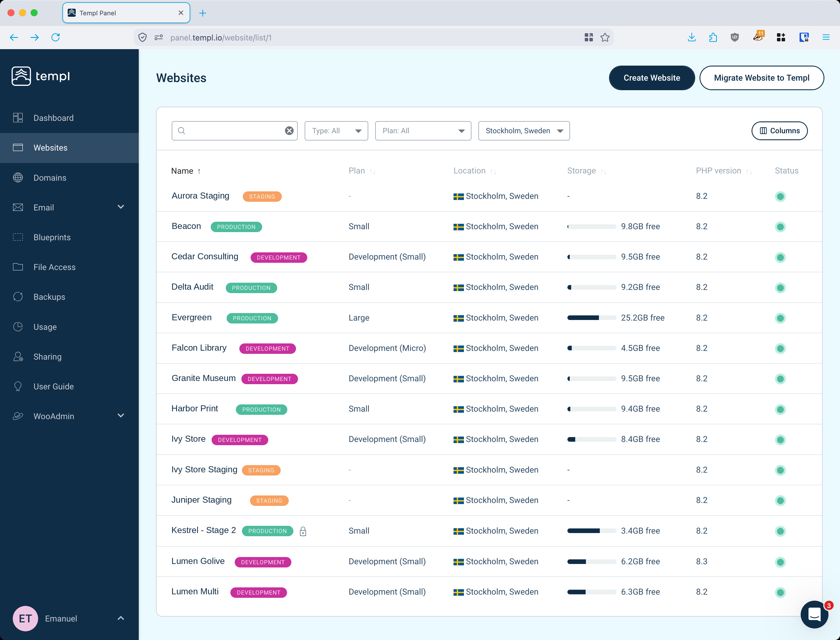The image size is (840, 640).
Task: Go to Domains section
Action: click(x=50, y=177)
